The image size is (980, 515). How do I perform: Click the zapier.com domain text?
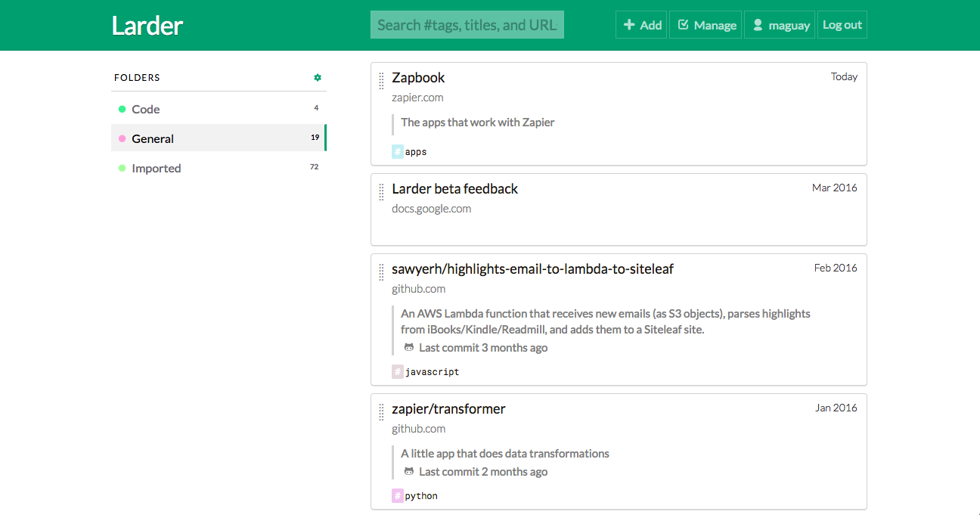pos(417,98)
